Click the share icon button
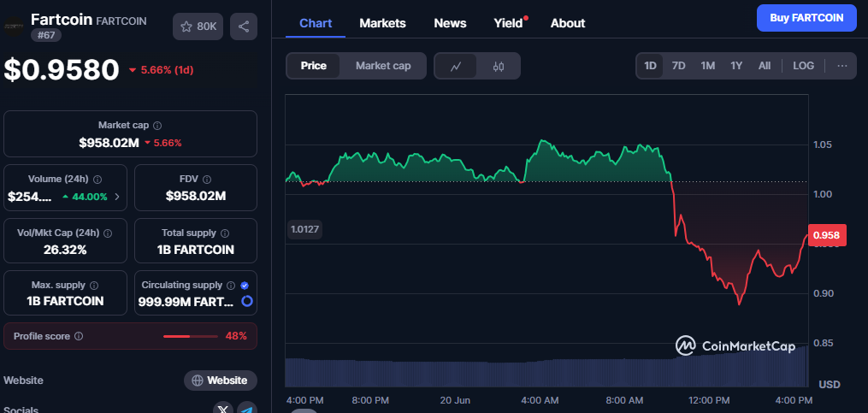Image resolution: width=868 pixels, height=413 pixels. click(x=244, y=26)
